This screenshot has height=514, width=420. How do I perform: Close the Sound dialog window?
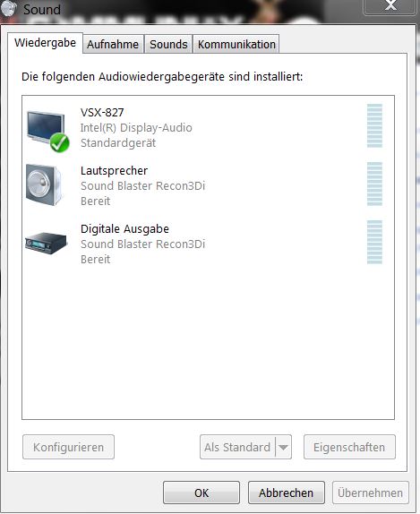point(390,5)
